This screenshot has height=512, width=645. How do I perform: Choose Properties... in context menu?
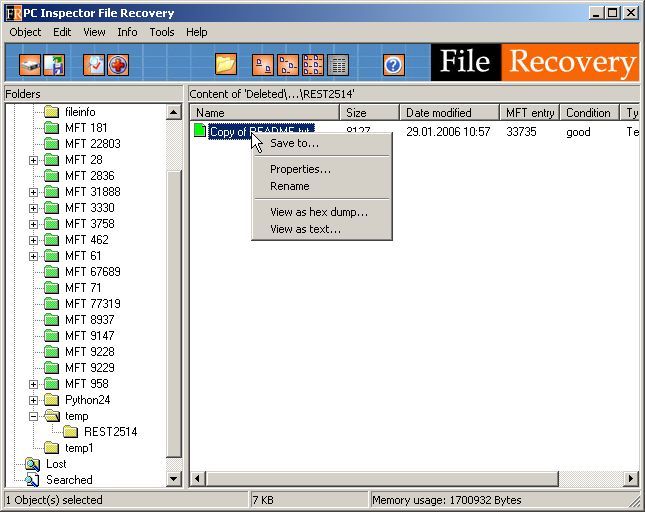click(x=322, y=169)
